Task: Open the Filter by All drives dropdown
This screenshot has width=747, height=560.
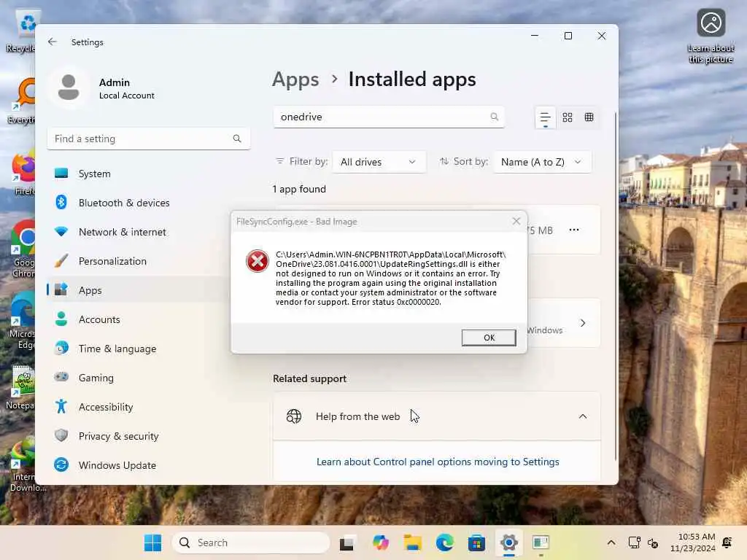Action: point(379,162)
